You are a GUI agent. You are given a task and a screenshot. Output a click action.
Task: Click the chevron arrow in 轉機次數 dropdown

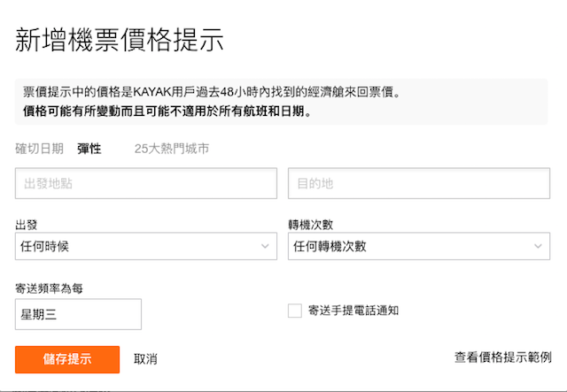(538, 246)
